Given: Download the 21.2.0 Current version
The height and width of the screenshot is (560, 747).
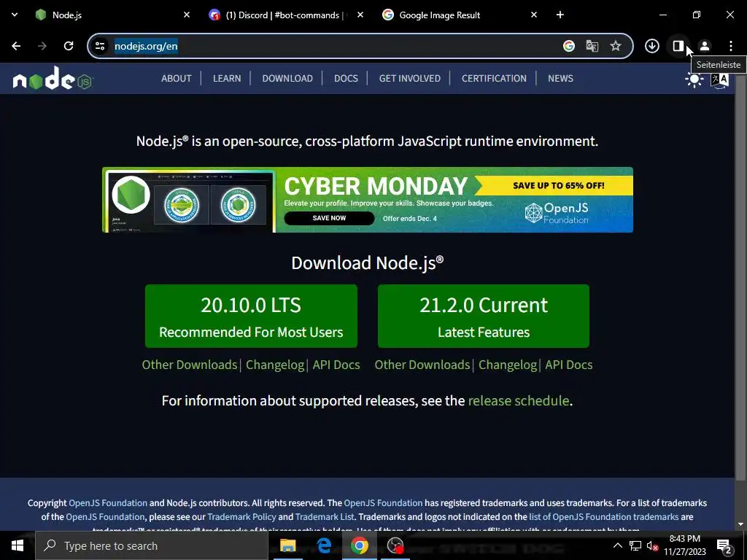Looking at the screenshot, I should click(484, 316).
